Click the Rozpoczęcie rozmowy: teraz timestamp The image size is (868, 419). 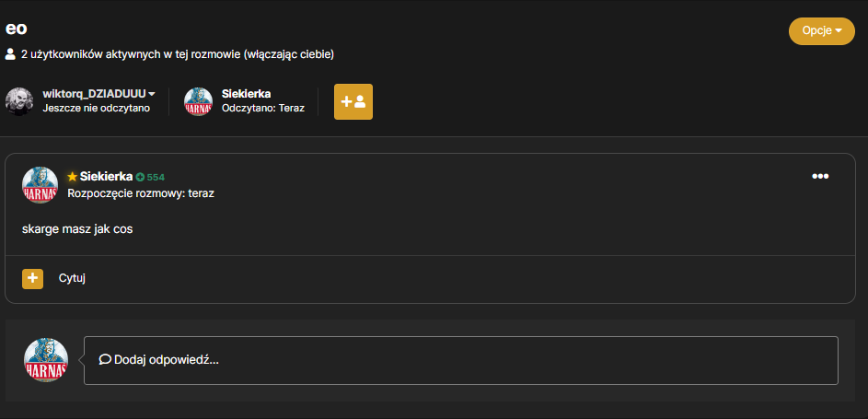(x=141, y=193)
